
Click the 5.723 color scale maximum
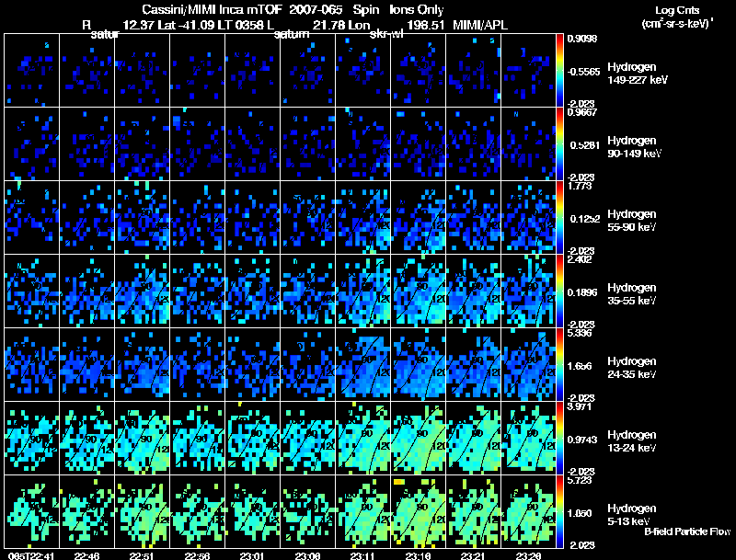coord(580,481)
